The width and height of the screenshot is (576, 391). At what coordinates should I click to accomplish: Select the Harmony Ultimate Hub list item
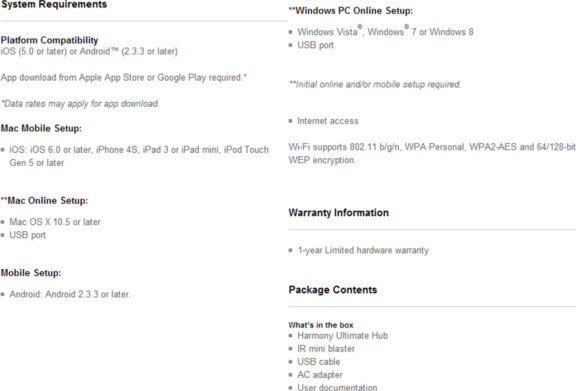click(342, 336)
